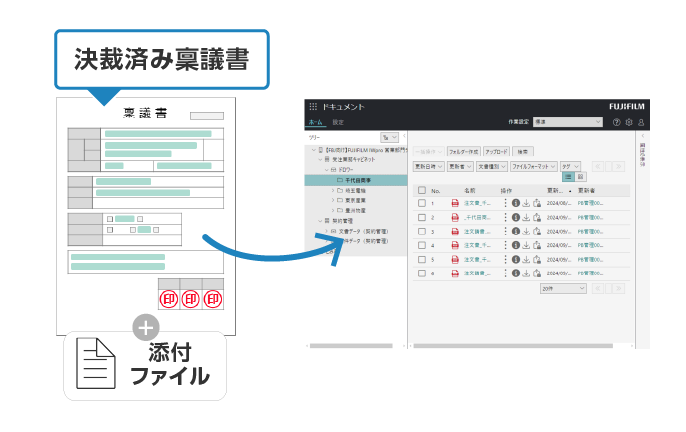Open the help question-mark icon
Screen dimensions: 686x432
[616, 123]
